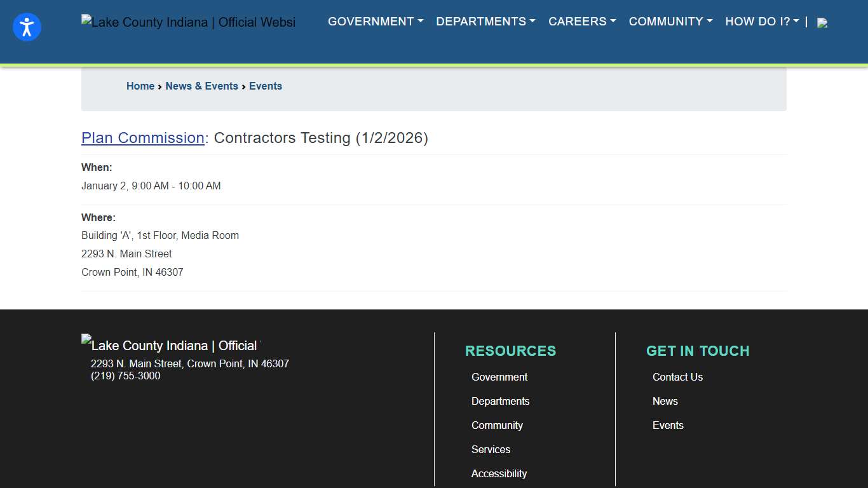
Task: Click the Lake County logo in the header
Action: point(188,22)
